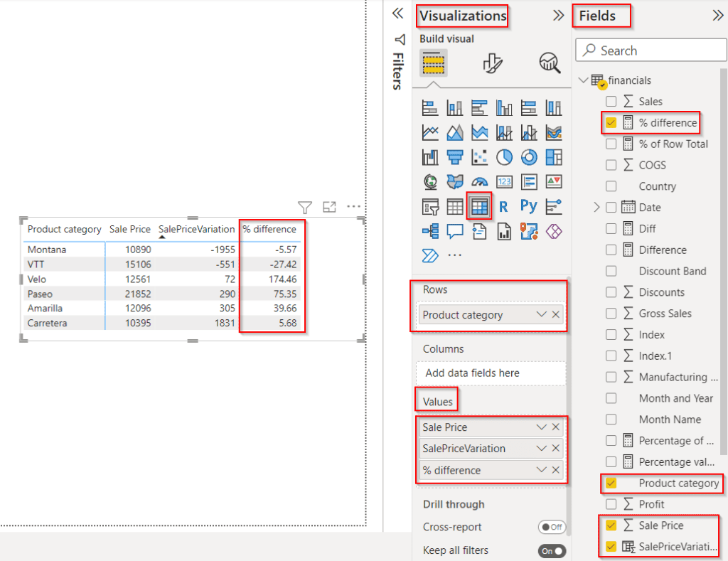728x561 pixels.
Task: Check the Sales field checkbox
Action: (x=611, y=101)
